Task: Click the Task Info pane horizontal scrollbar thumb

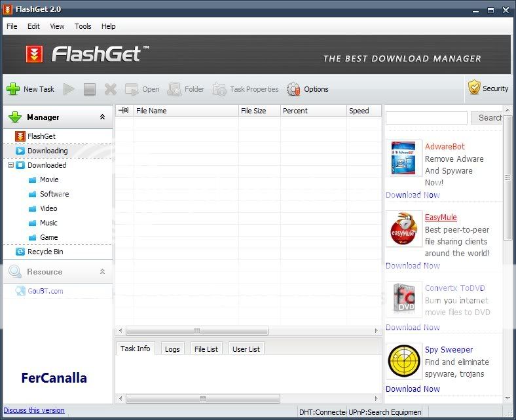Action: pyautogui.click(x=203, y=398)
